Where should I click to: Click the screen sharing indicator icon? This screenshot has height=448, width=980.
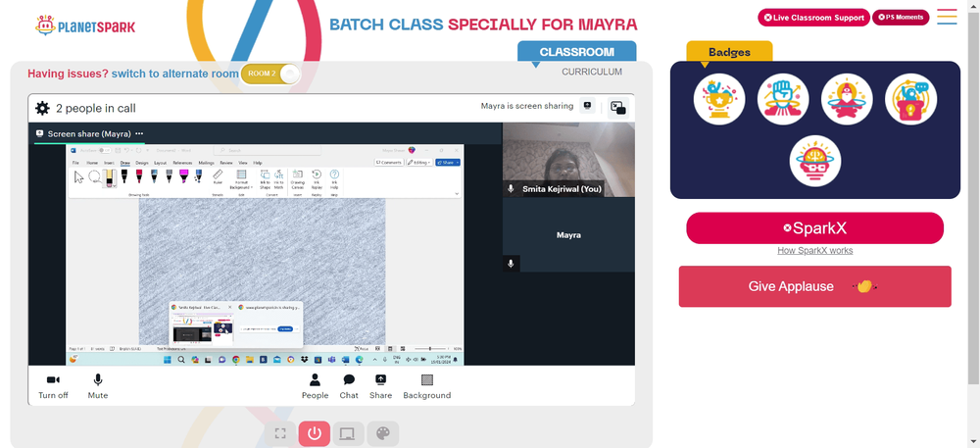(x=587, y=106)
